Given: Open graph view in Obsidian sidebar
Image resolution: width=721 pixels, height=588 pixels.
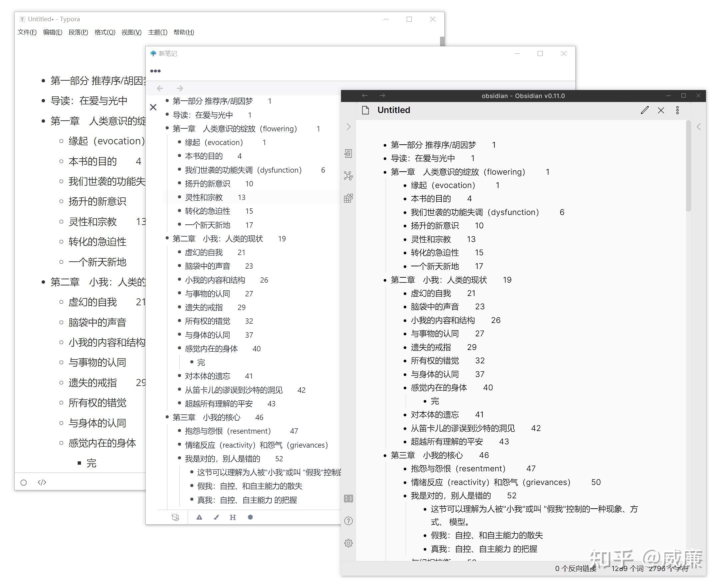Looking at the screenshot, I should coord(348,176).
